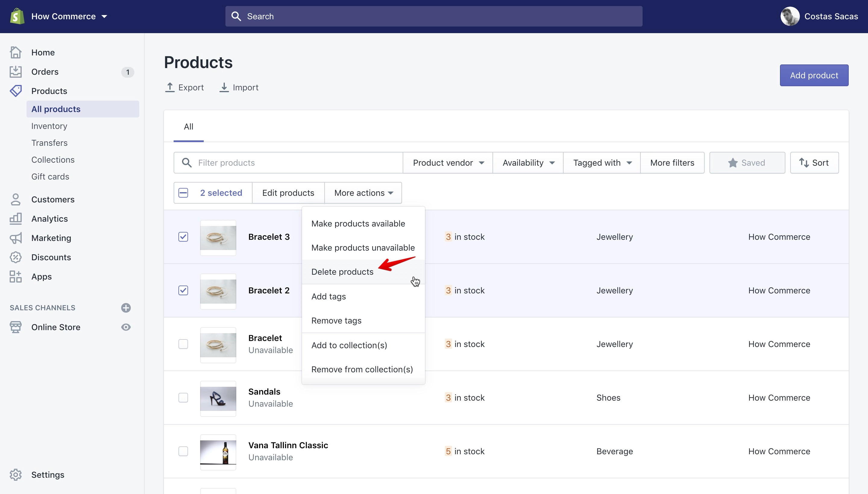Check the Vana Tallinn Classic checkbox

183,451
